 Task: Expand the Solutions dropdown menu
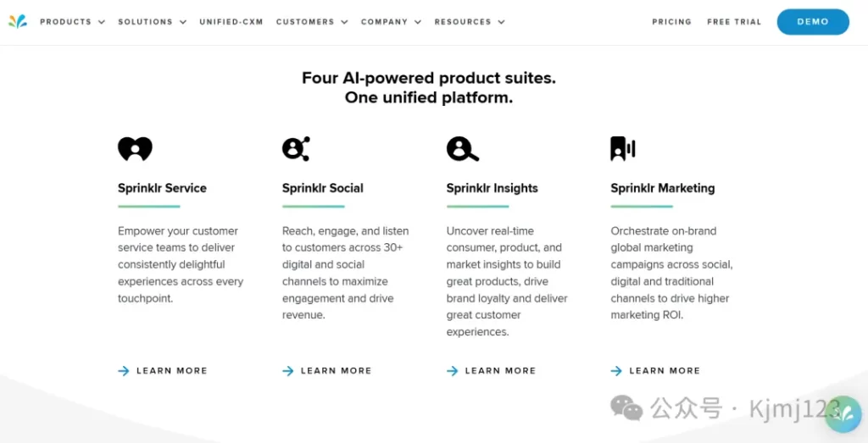coord(152,22)
